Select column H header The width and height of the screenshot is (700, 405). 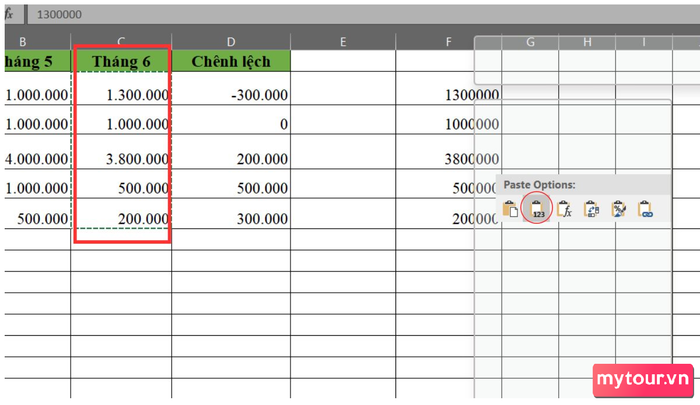tap(587, 42)
